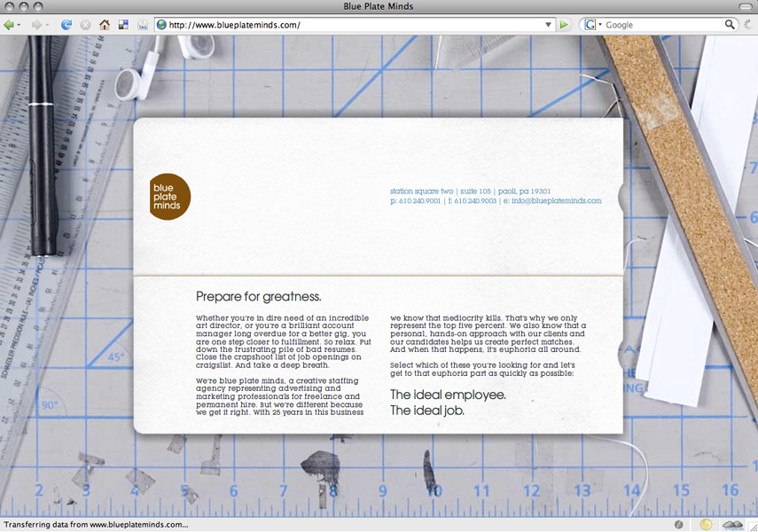
Task: Click the red close window button
Action: point(9,6)
